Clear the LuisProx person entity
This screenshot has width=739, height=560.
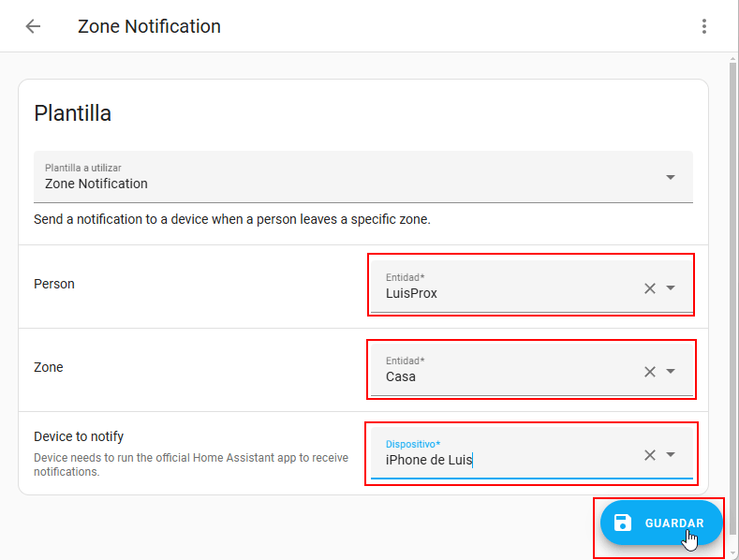(x=650, y=288)
